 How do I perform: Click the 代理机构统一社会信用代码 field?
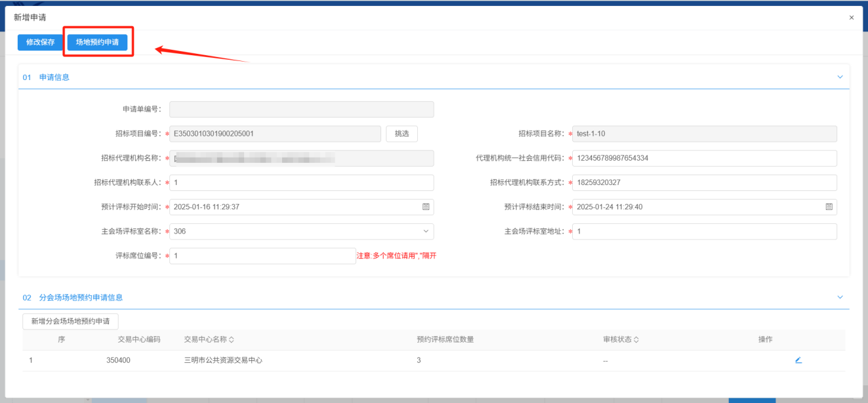point(704,158)
